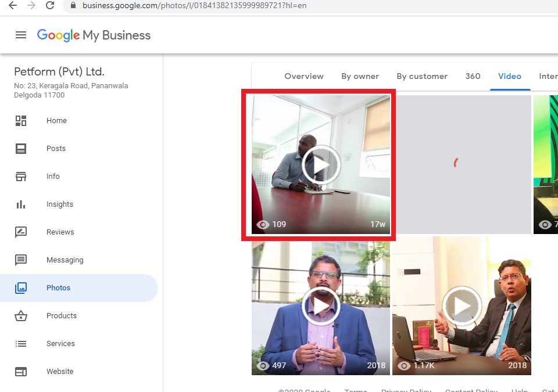
Task: Click the eye icon next to 497
Action: (x=263, y=365)
